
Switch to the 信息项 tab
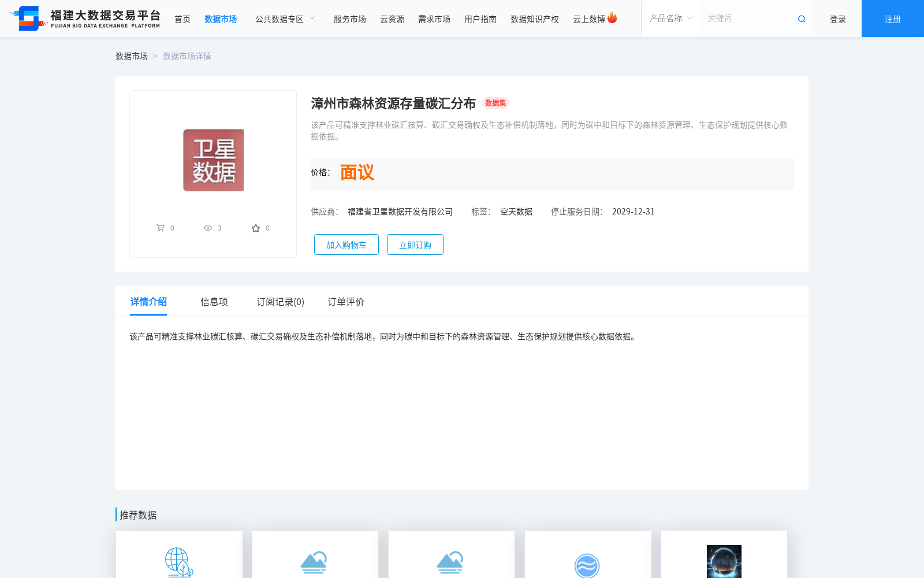pyautogui.click(x=214, y=302)
